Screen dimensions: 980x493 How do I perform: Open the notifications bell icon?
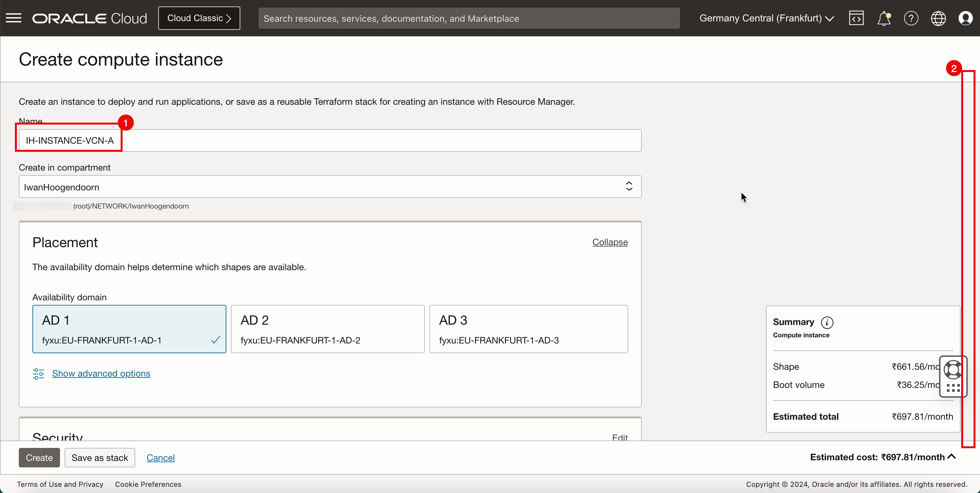(884, 18)
